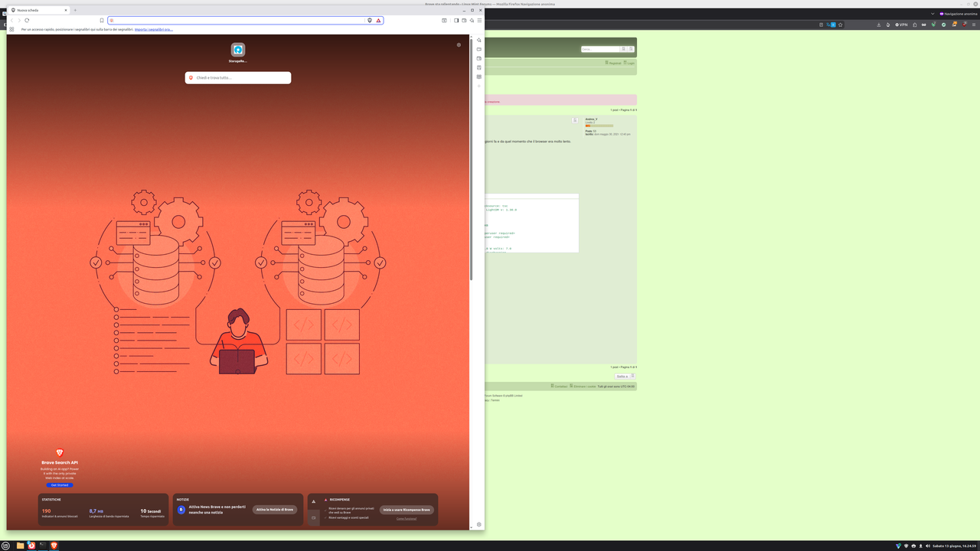Click the VPN button in Firefox toolbar
This screenshot has height=551, width=980.
point(901,24)
